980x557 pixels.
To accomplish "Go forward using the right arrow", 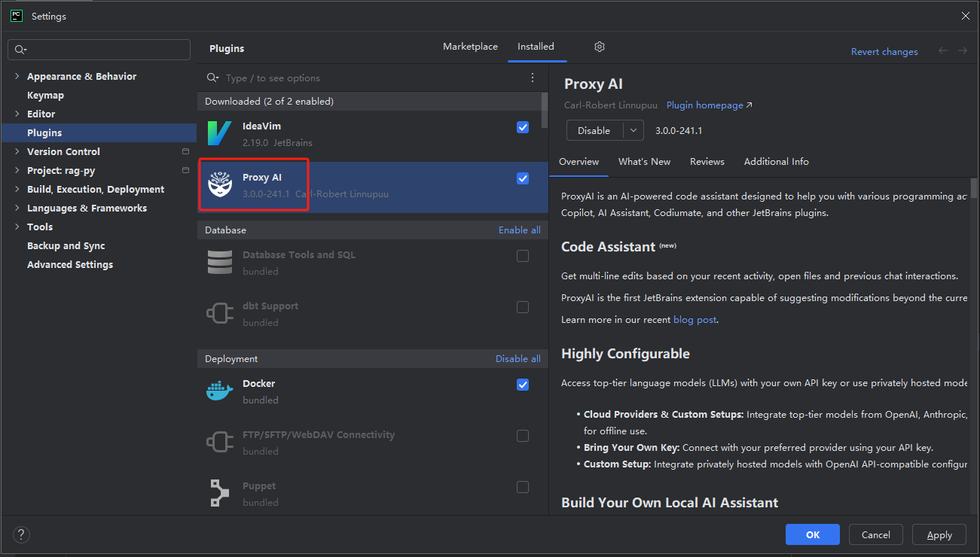I will (x=963, y=51).
